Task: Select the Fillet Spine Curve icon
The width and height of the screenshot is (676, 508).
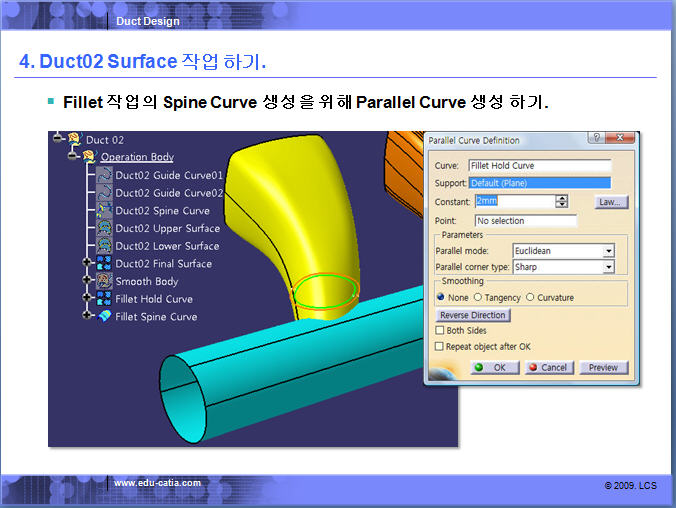Action: click(x=104, y=317)
